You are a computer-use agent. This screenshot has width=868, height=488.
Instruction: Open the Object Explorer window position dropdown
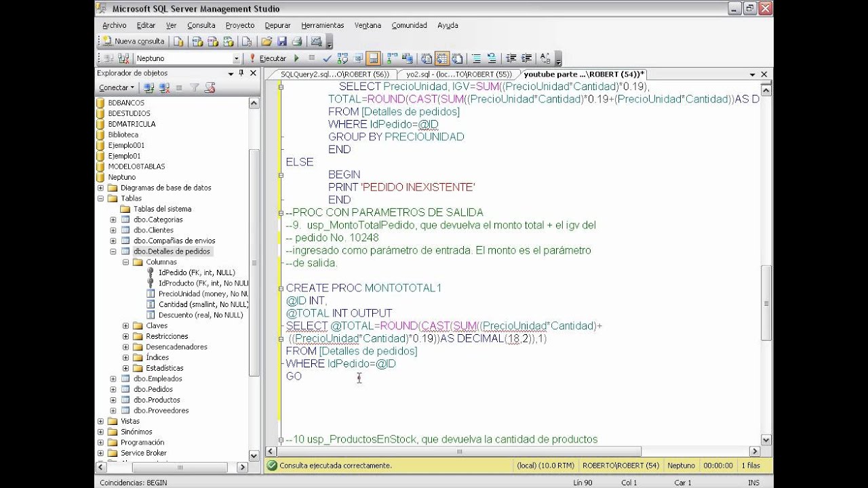pos(230,73)
